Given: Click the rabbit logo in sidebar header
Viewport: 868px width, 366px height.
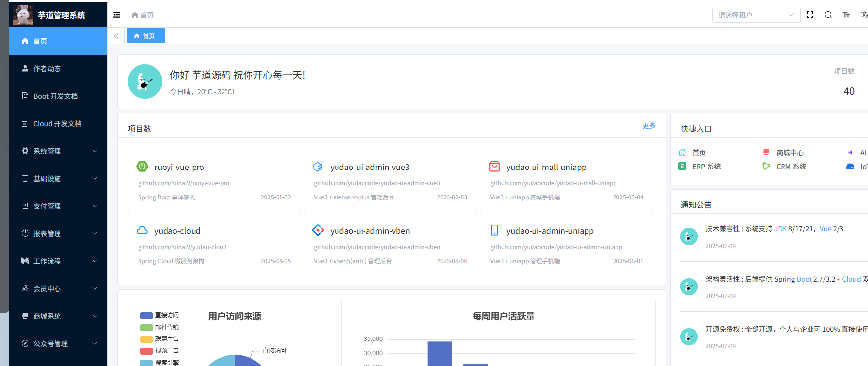Looking at the screenshot, I should point(23,15).
